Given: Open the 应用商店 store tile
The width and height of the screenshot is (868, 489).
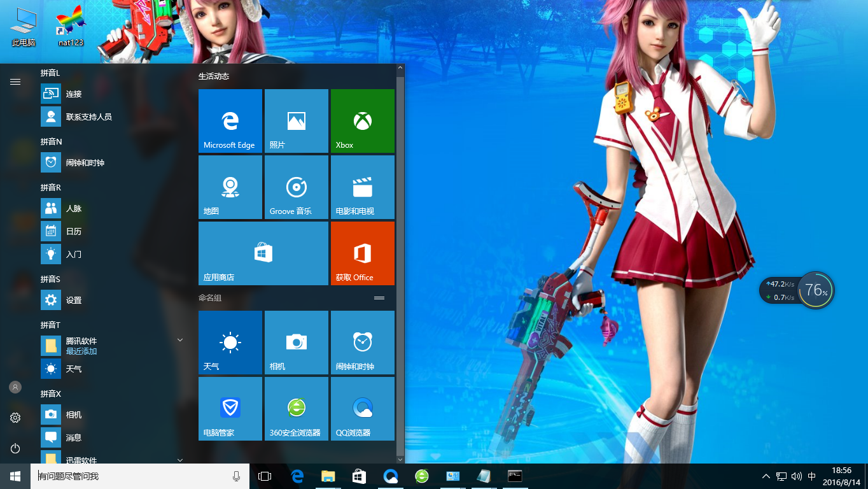Looking at the screenshot, I should pyautogui.click(x=263, y=253).
